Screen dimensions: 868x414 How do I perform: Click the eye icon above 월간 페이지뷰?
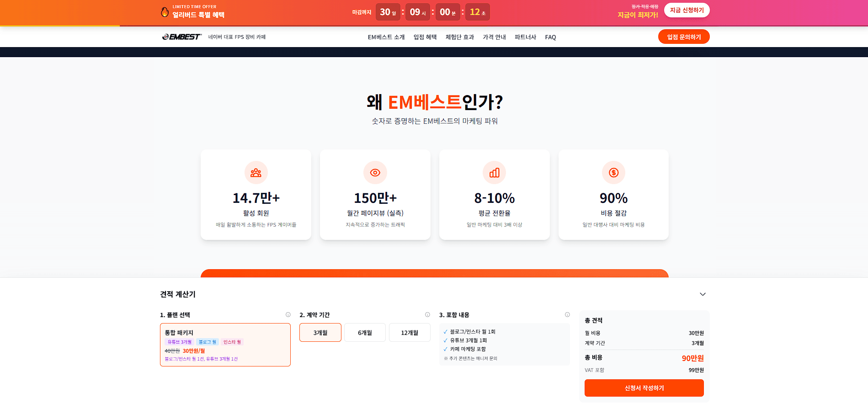[x=375, y=173]
